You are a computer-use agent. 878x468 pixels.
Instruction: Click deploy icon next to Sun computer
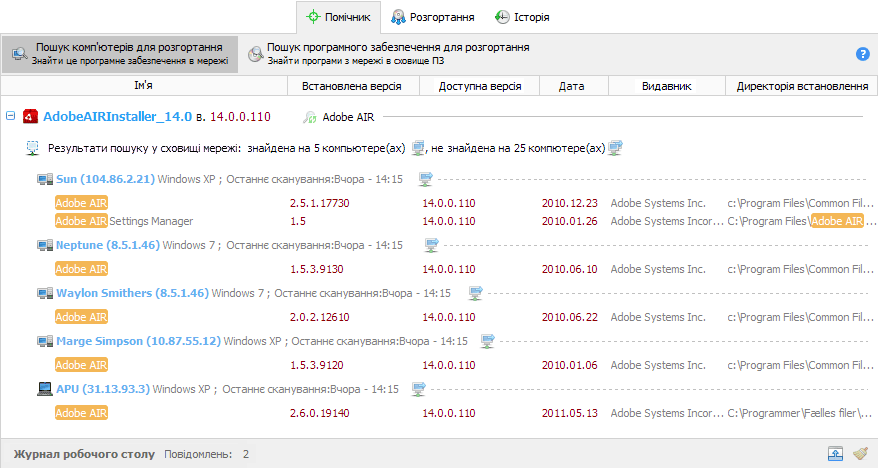427,179
